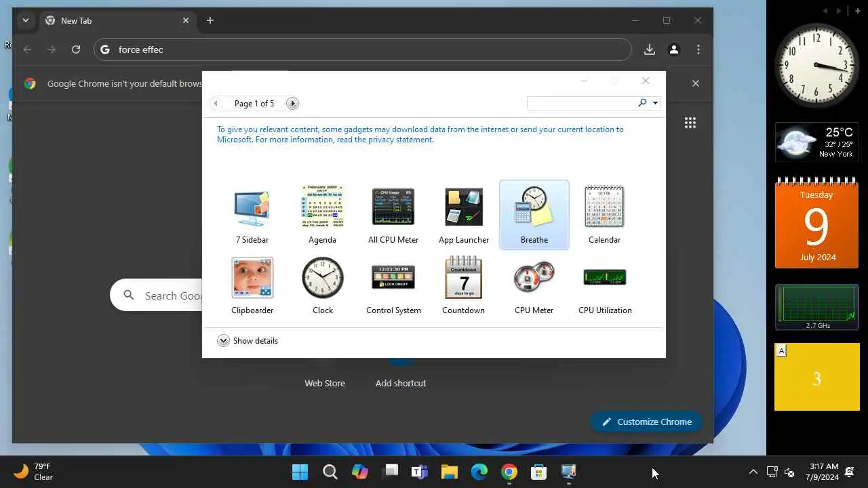Open the Chrome profile icon
This screenshot has height=488, width=868.
point(674,49)
